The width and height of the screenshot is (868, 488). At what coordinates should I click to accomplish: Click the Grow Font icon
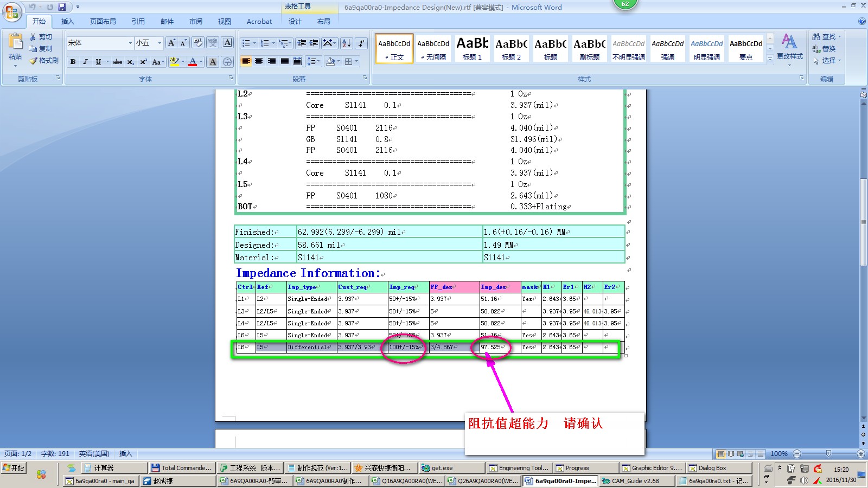pos(171,43)
